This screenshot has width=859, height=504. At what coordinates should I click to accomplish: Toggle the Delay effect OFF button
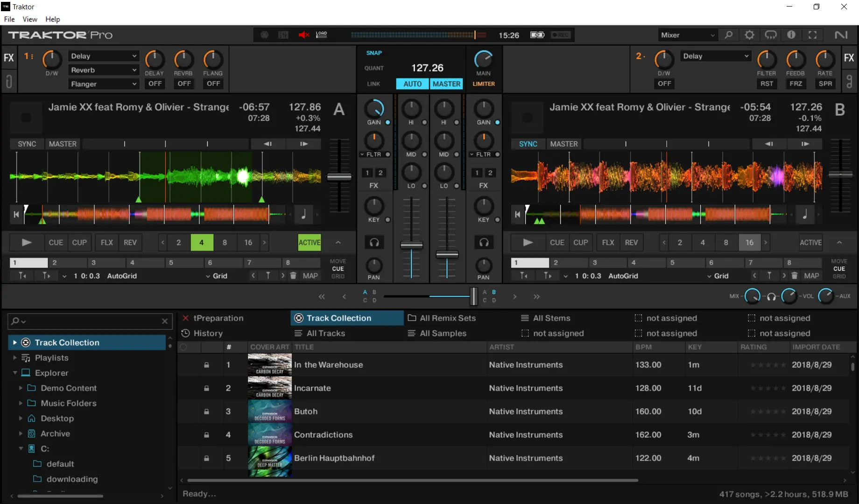(x=155, y=84)
